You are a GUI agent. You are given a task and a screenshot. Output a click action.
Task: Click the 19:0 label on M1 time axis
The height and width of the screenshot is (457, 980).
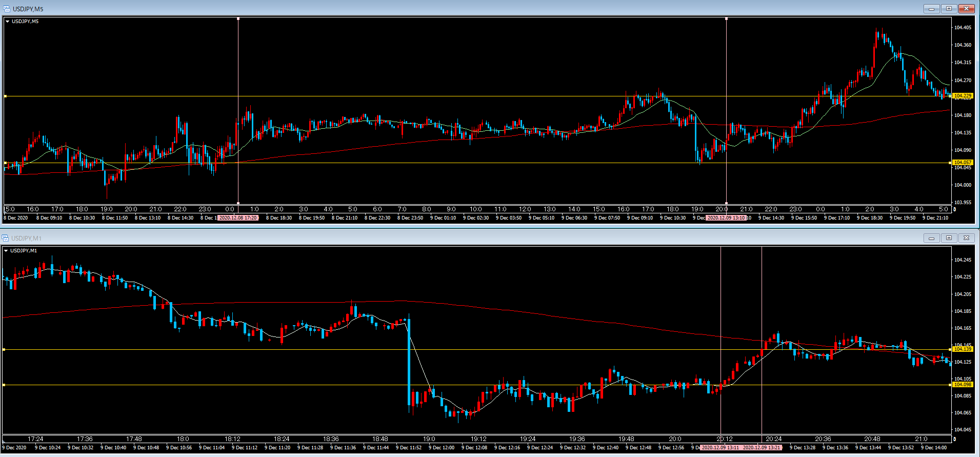tap(429, 439)
